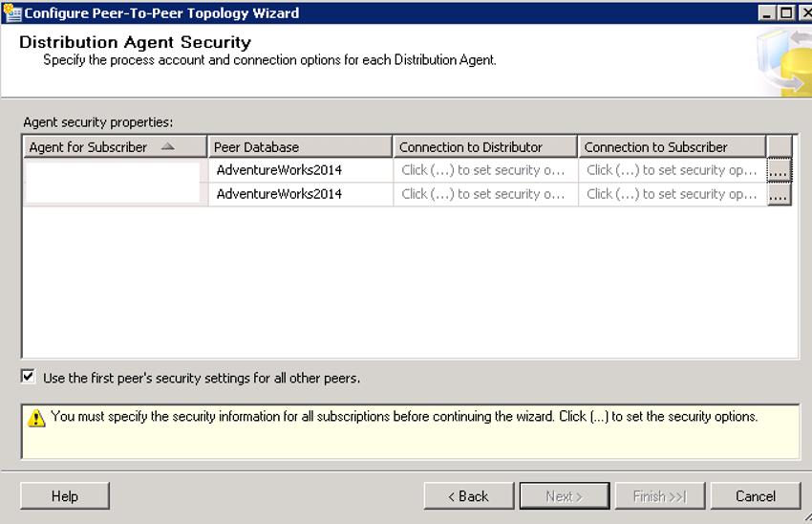Click first row Connection to Distributor cell
Viewport: 812px width, 524px height.
[x=485, y=170]
